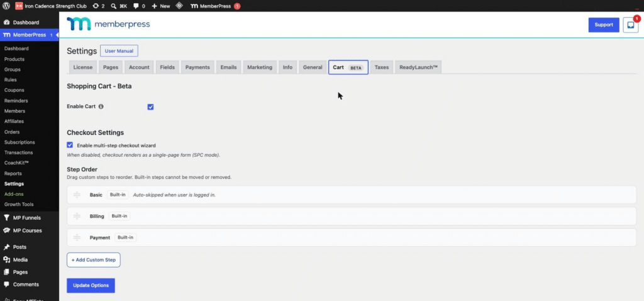Click the Checkout Settings heading

[96, 133]
